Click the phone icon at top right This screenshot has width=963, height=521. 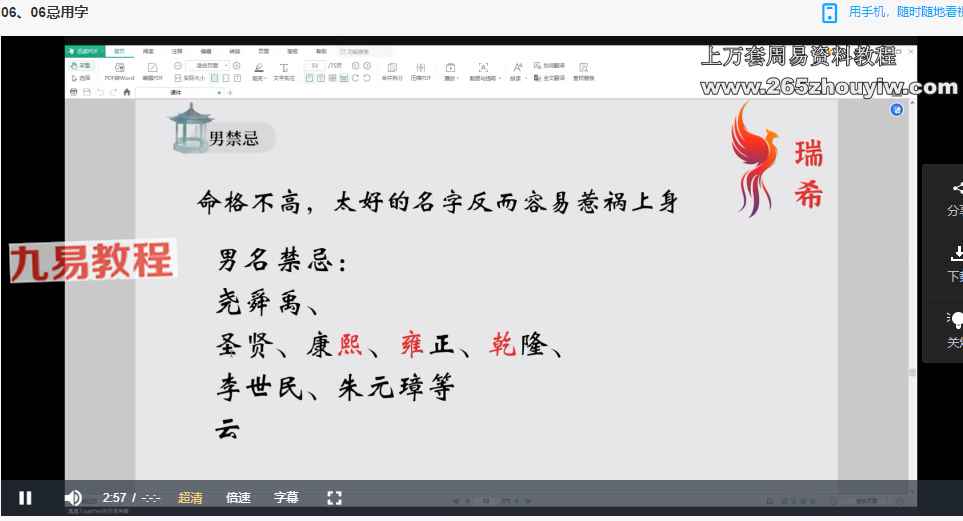point(829,12)
